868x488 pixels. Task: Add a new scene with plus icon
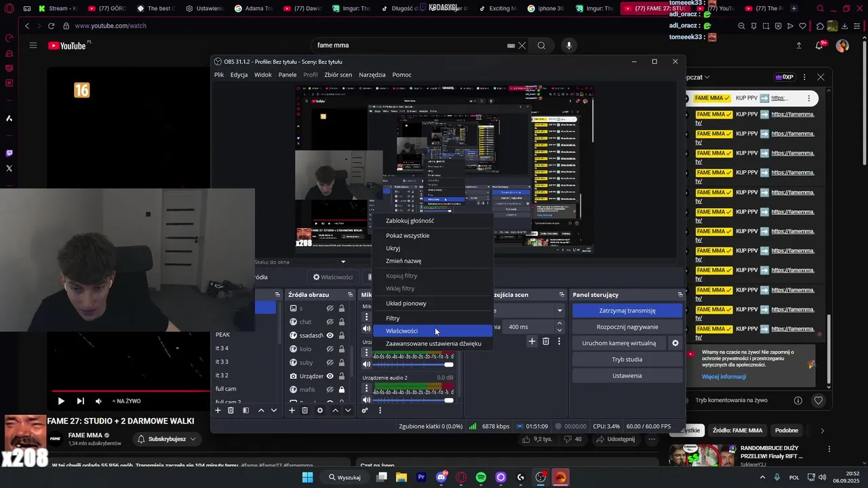(218, 410)
